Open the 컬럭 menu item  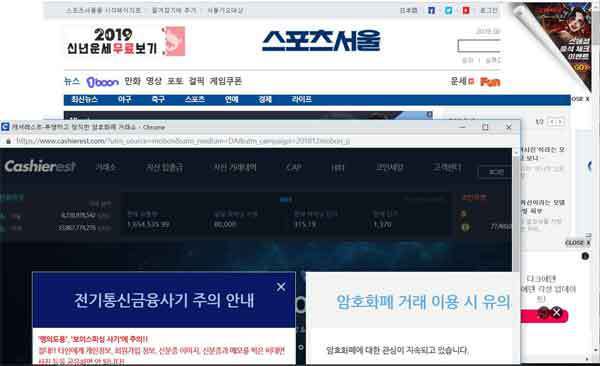click(196, 81)
